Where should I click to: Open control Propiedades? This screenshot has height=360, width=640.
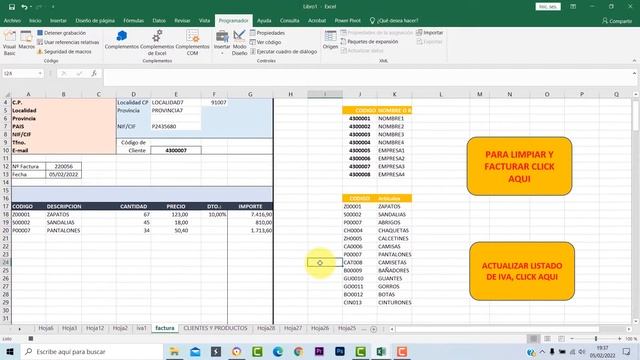click(x=267, y=33)
